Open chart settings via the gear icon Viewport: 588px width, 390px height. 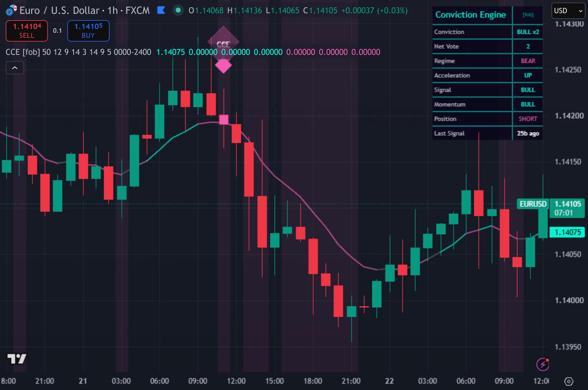click(x=569, y=381)
